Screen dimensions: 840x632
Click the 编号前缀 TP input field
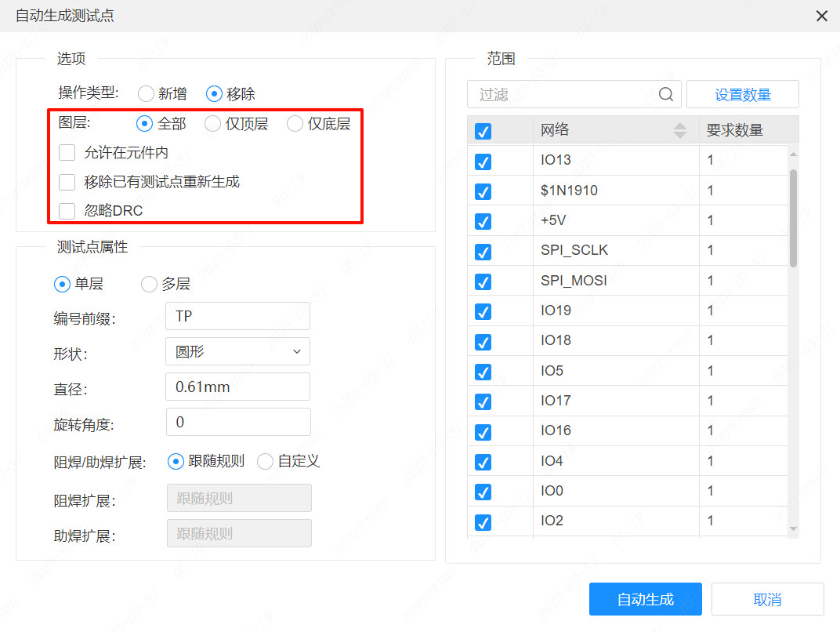tap(237, 316)
